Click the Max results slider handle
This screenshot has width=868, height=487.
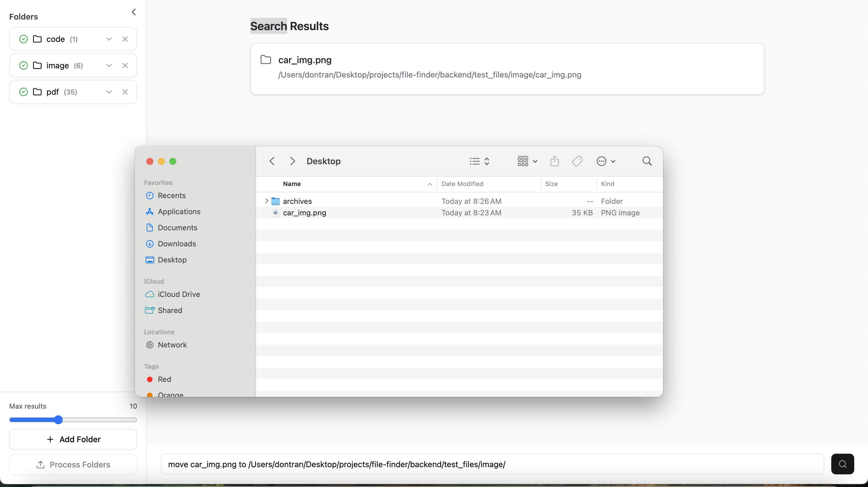coord(58,420)
